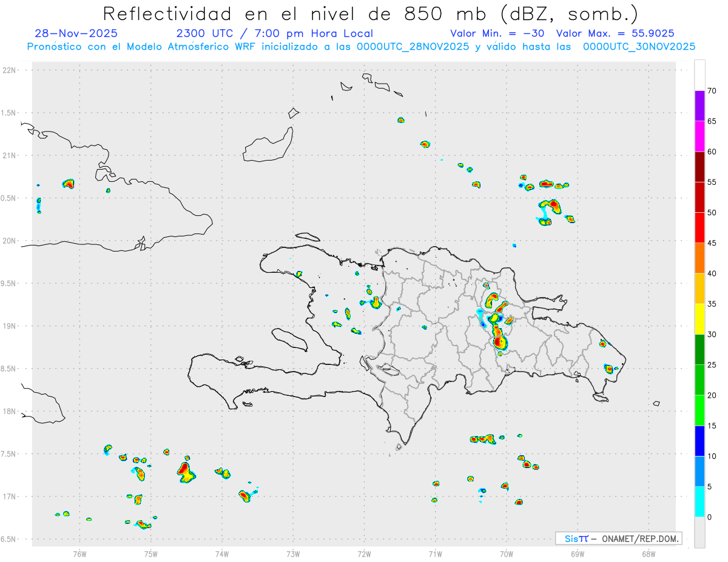Click the colorbar tick label '70'
The height and width of the screenshot is (562, 728).
tap(712, 91)
